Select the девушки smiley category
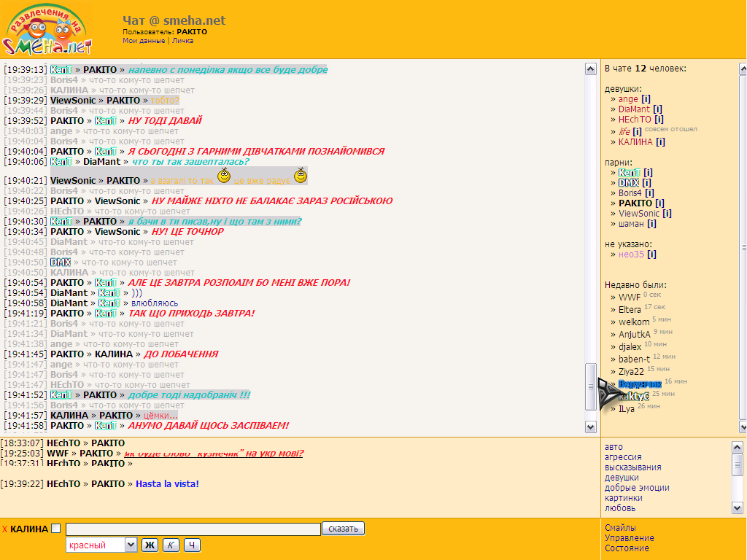This screenshot has width=747, height=560. (x=622, y=478)
